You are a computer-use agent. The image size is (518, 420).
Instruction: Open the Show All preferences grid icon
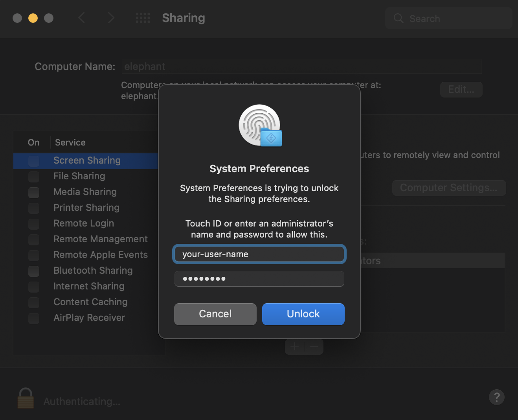pyautogui.click(x=143, y=18)
